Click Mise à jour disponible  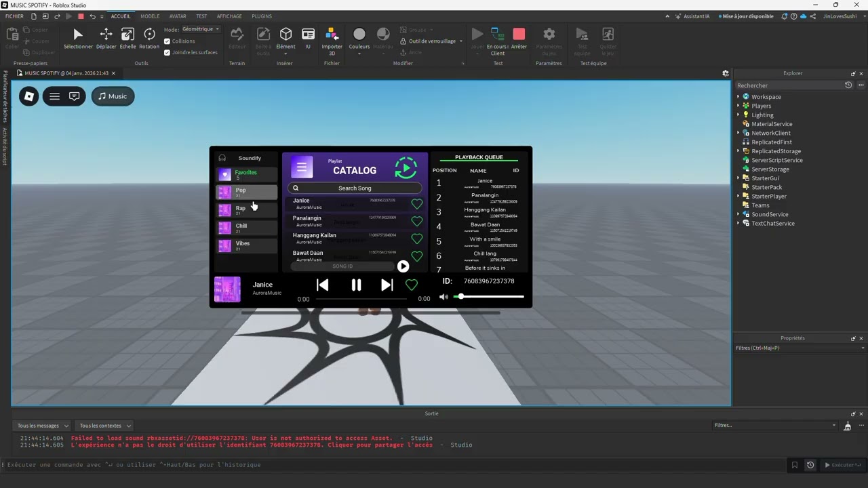[x=746, y=16]
